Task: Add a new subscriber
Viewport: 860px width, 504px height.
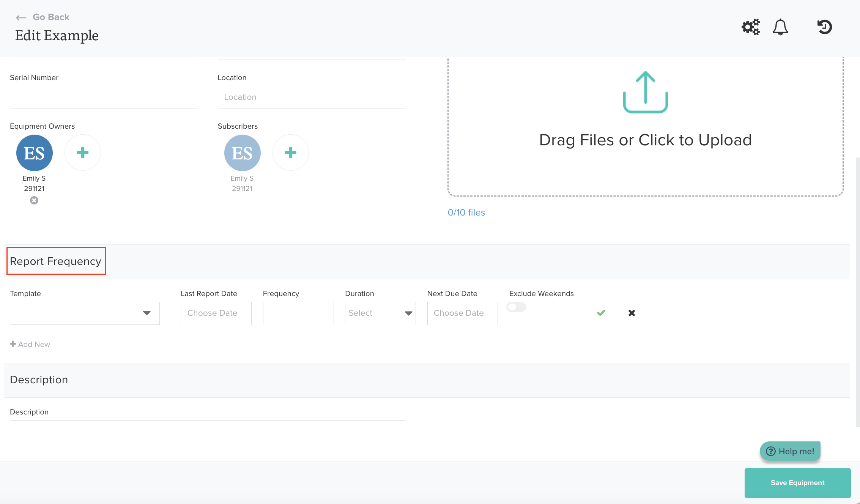Action: point(291,153)
